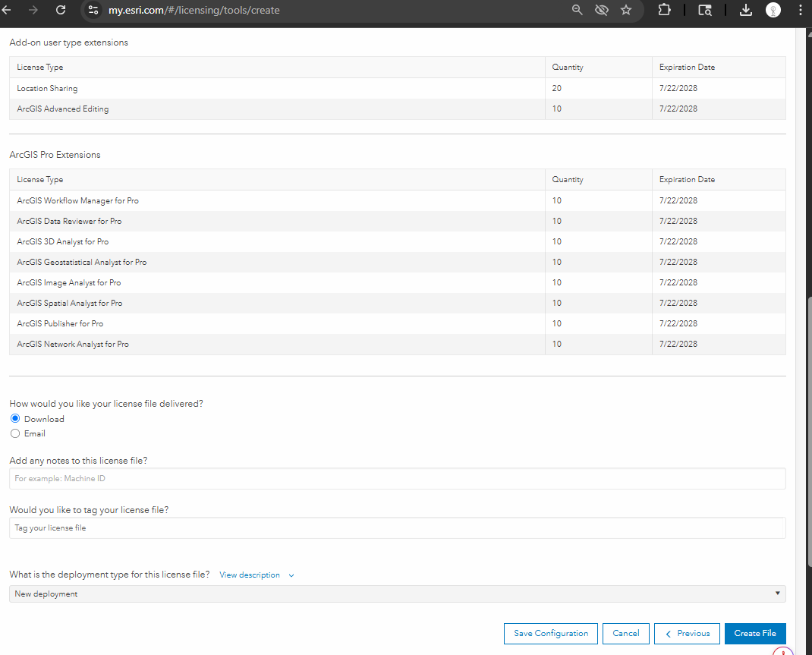
Task: Open the browser downloads icon
Action: pos(745,10)
